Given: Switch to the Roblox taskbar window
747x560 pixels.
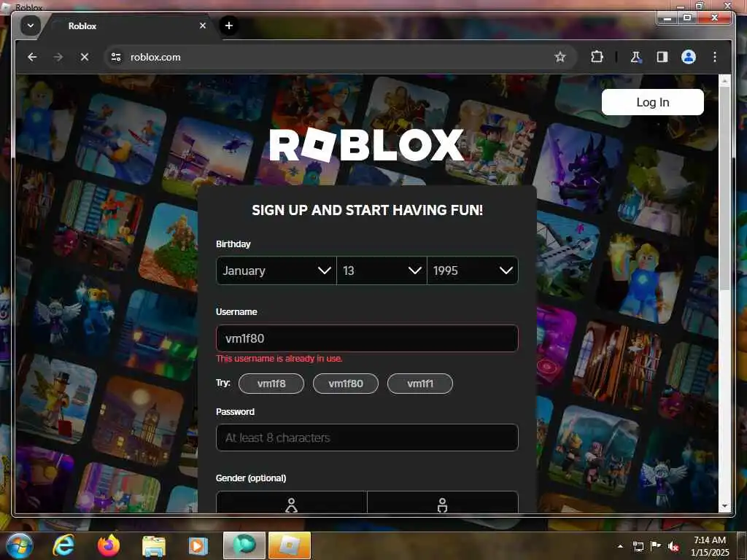Looking at the screenshot, I should 289,545.
